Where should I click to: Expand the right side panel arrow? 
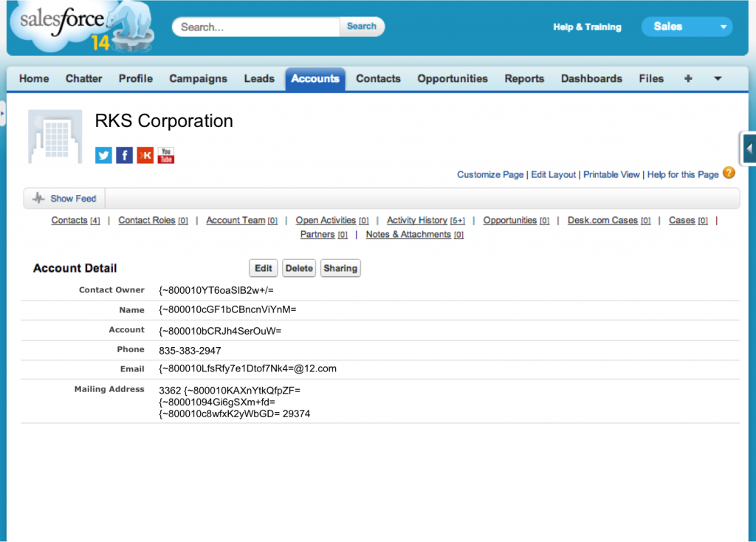click(749, 148)
